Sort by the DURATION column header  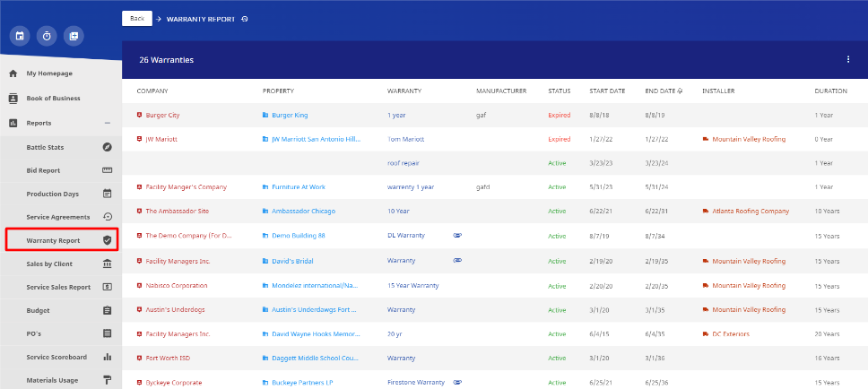(x=830, y=91)
